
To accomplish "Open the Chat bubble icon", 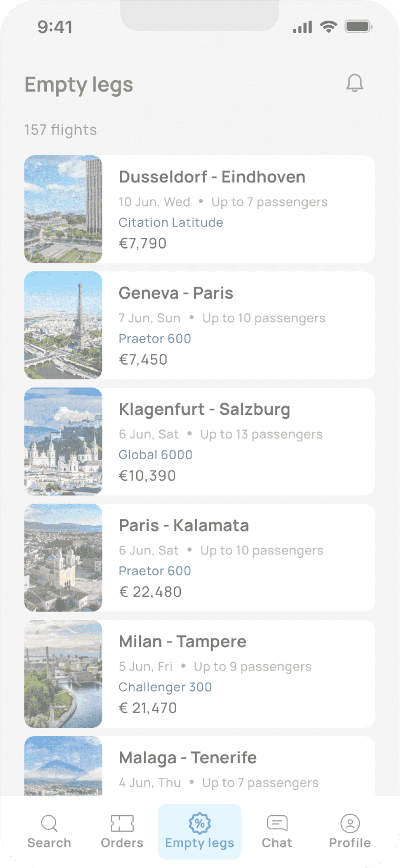I will (x=277, y=823).
